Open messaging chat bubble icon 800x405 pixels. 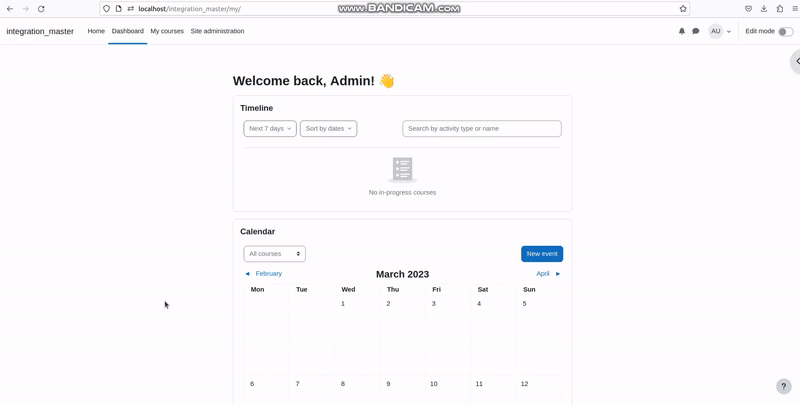pyautogui.click(x=695, y=31)
